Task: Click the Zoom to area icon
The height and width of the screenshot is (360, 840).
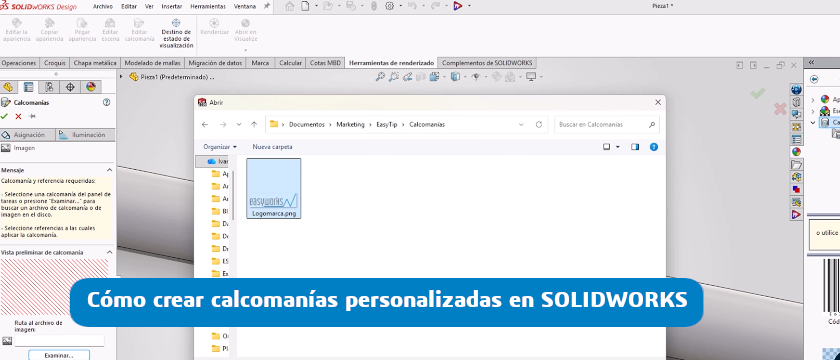Action: 394,77
